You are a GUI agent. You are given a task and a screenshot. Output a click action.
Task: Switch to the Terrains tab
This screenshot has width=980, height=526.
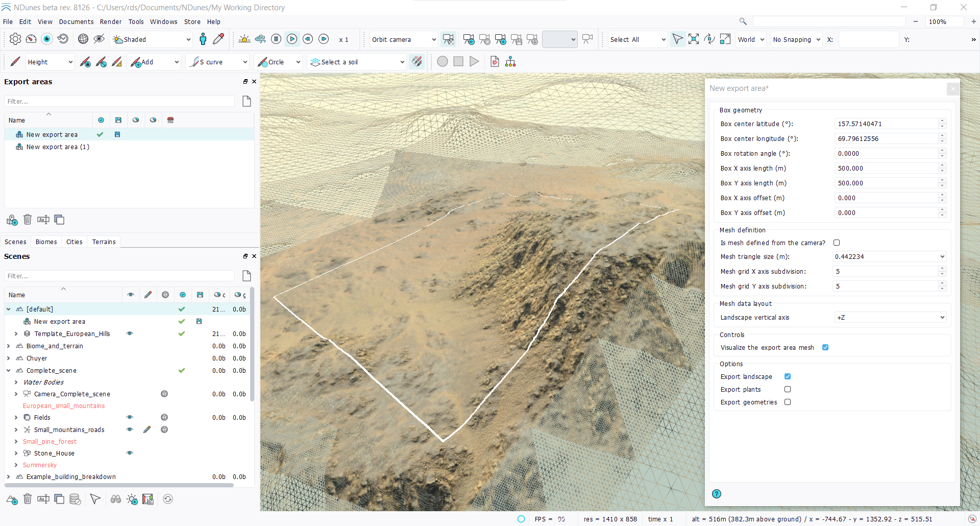104,242
